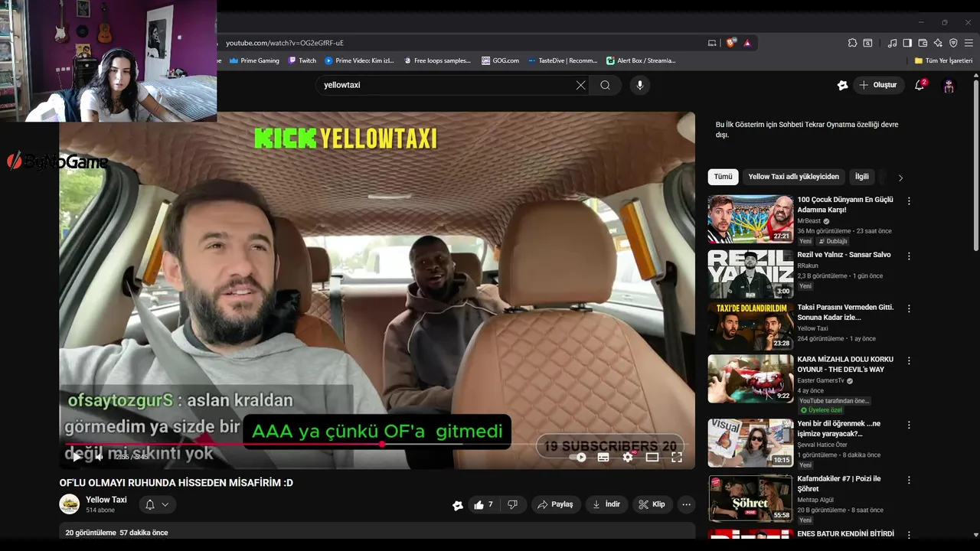Screen dimensions: 980x551
Task: Start voice search with microphone
Action: coord(640,85)
